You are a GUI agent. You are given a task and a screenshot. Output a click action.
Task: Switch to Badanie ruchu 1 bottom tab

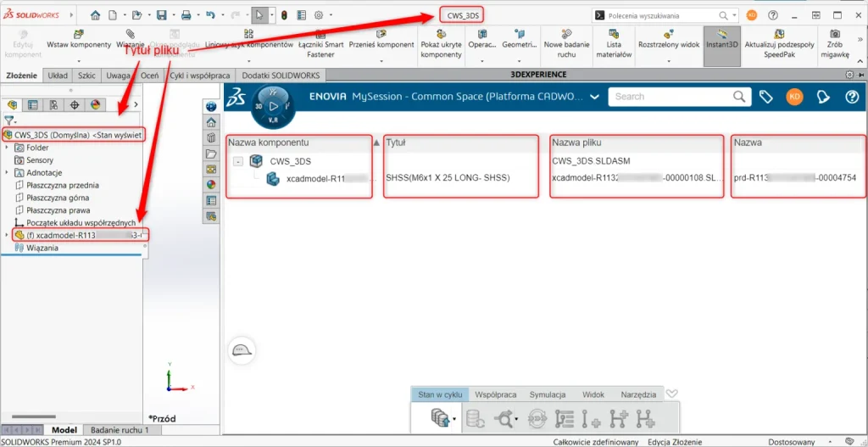tap(120, 430)
